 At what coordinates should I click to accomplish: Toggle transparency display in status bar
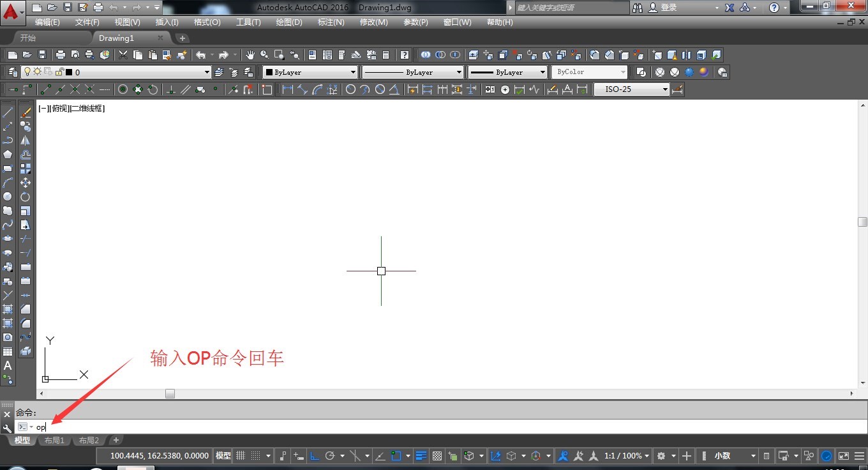coord(437,456)
